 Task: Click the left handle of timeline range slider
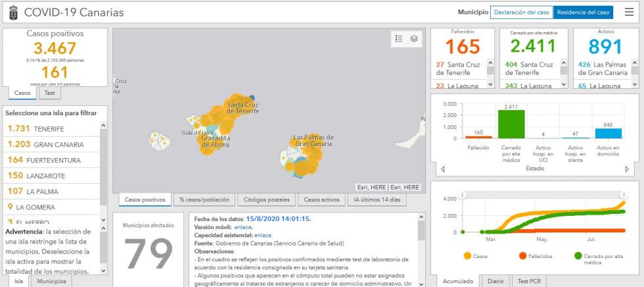[462, 195]
